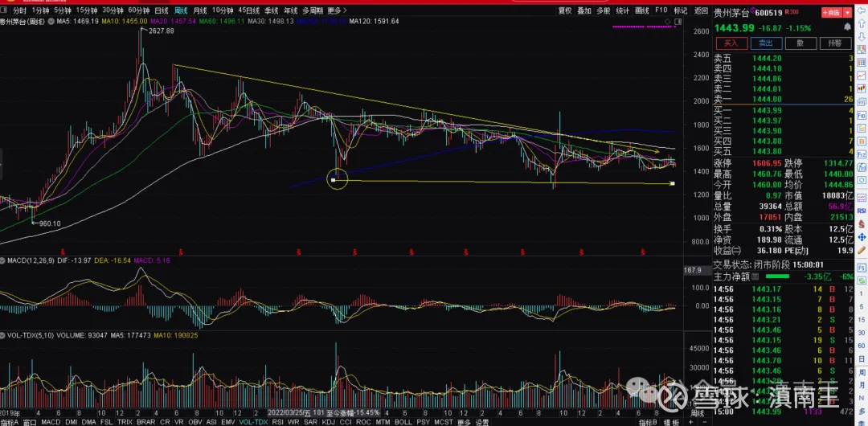Click the price alert bell icon
This screenshot has height=426, width=868.
point(848,27)
